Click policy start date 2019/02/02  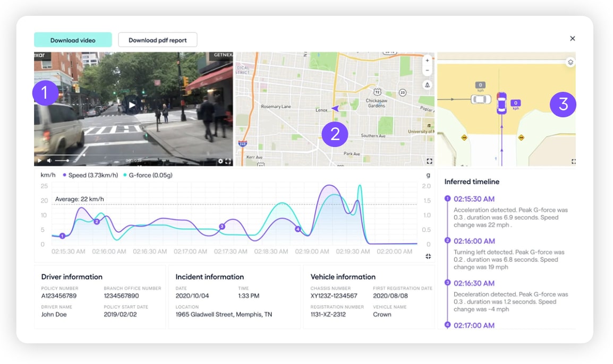pos(120,315)
